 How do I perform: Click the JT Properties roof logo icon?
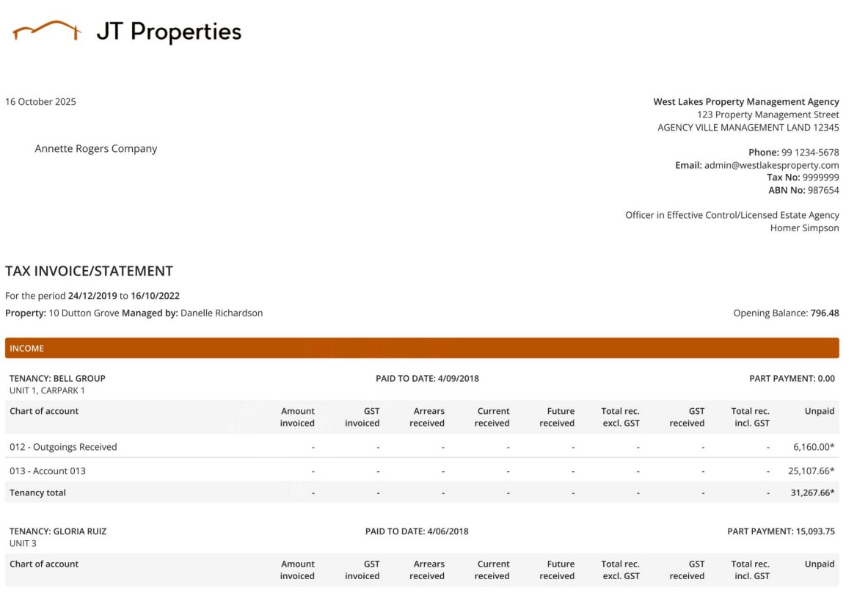[x=45, y=31]
